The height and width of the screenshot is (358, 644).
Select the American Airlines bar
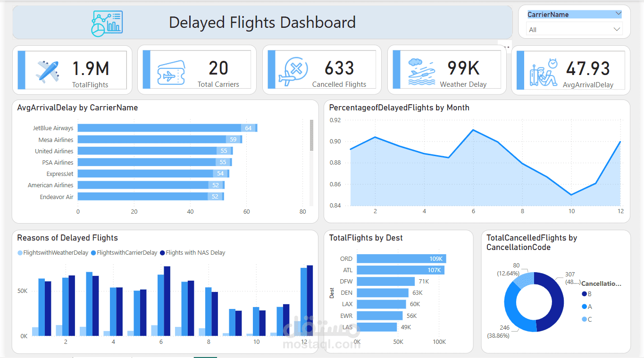pyautogui.click(x=151, y=185)
